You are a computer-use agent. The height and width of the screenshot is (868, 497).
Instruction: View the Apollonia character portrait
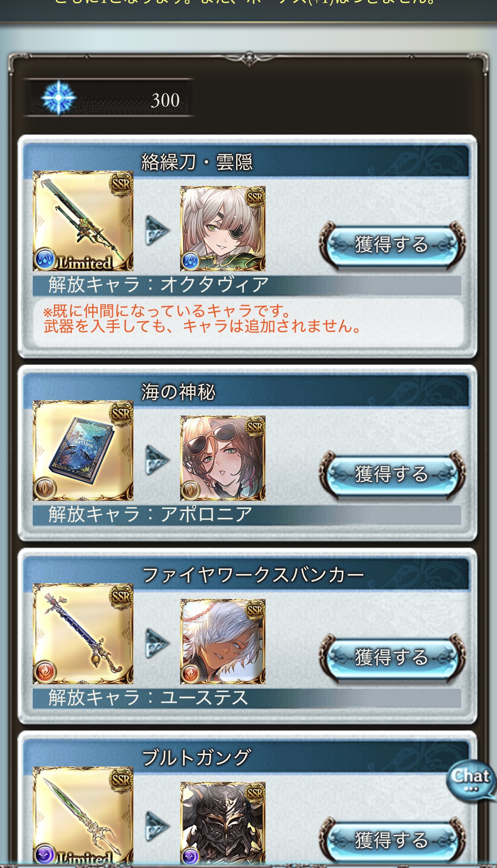tap(223, 458)
